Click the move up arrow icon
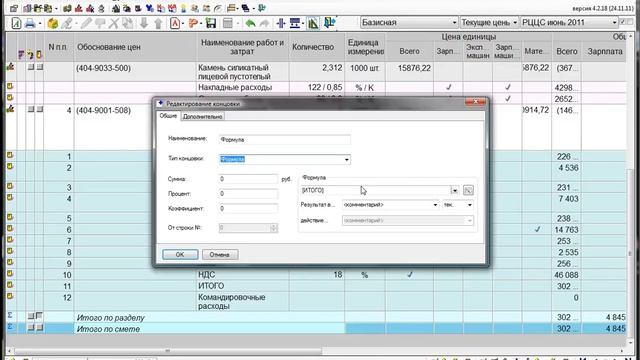Image resolution: width=640 pixels, height=360 pixels. point(158,23)
